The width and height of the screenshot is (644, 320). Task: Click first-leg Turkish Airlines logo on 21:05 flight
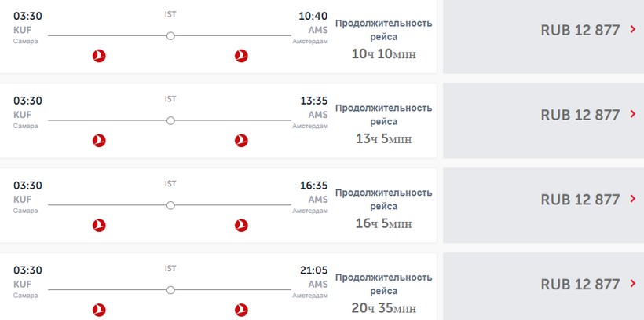[x=99, y=310]
